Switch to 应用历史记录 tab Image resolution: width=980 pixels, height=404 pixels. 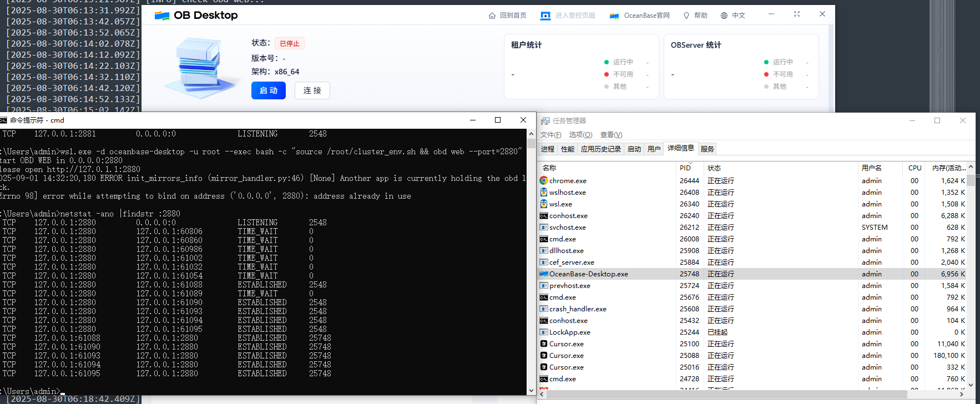pyautogui.click(x=601, y=149)
